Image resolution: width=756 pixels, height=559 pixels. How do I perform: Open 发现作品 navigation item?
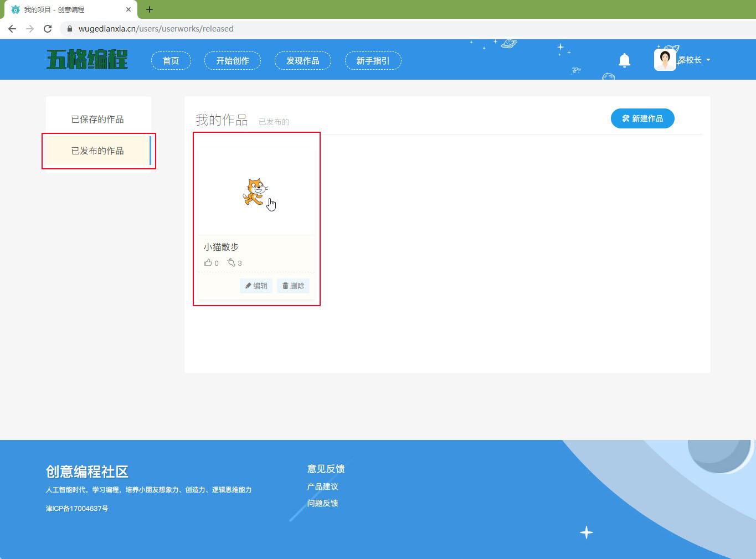(303, 61)
